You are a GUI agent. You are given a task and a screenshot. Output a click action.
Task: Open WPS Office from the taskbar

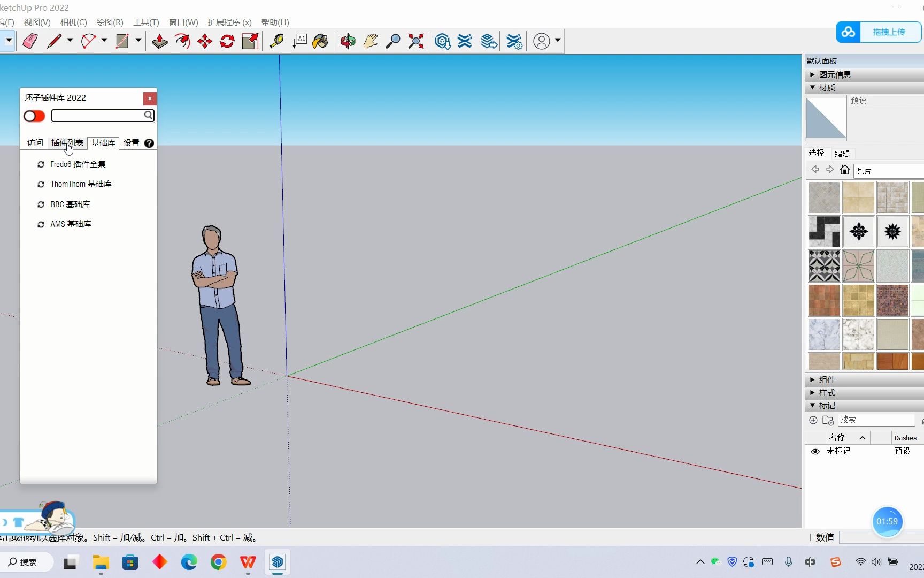[248, 562]
